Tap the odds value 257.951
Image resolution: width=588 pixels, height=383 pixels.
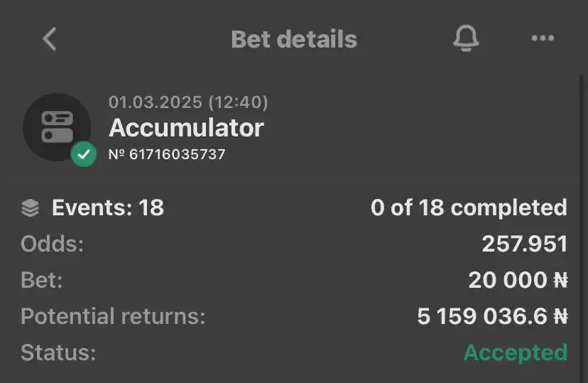pyautogui.click(x=525, y=244)
